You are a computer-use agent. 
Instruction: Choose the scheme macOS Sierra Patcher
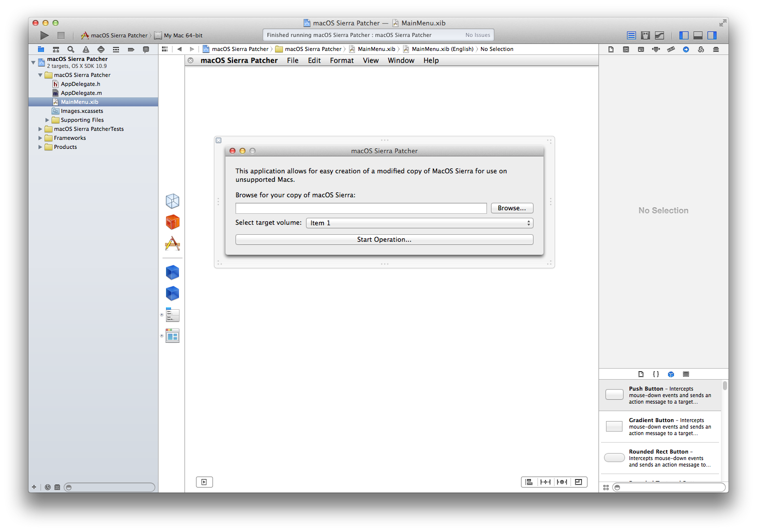click(114, 35)
